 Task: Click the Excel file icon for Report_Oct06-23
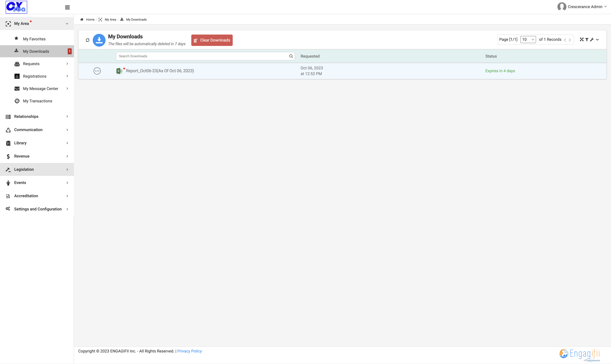point(119,71)
